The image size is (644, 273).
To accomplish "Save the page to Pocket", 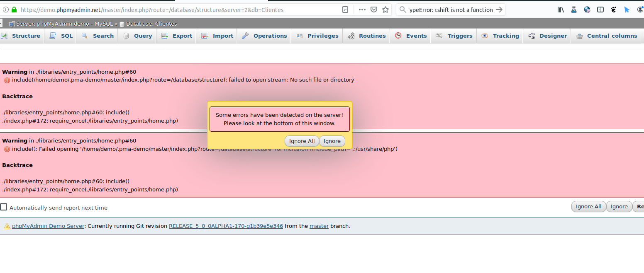I will pyautogui.click(x=374, y=9).
